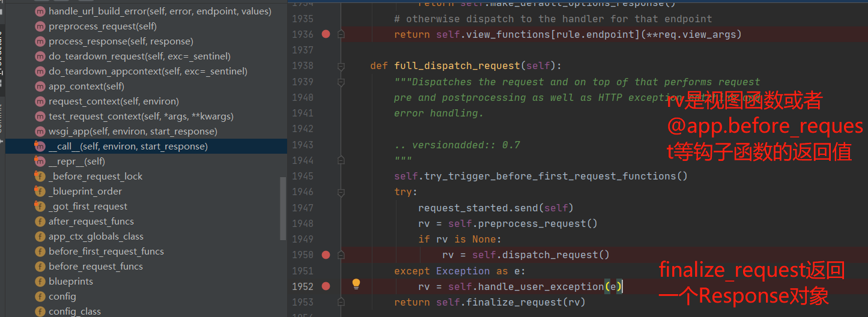Click the method icon beside do_teardown_request

40,56
